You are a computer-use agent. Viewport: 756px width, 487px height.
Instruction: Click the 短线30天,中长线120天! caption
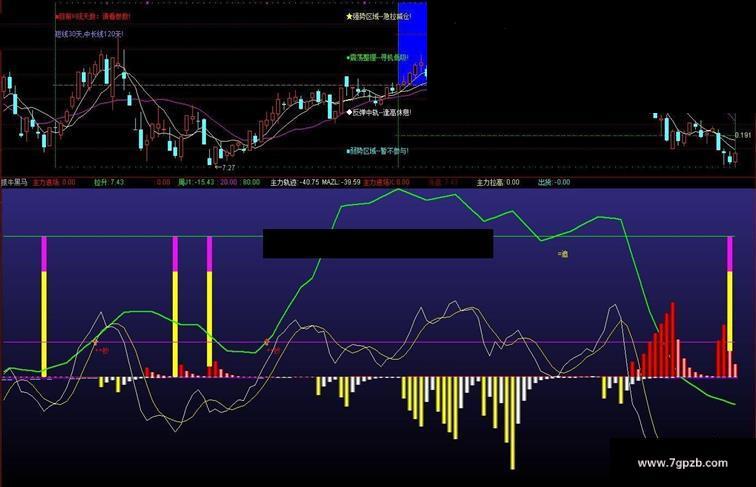(x=89, y=34)
